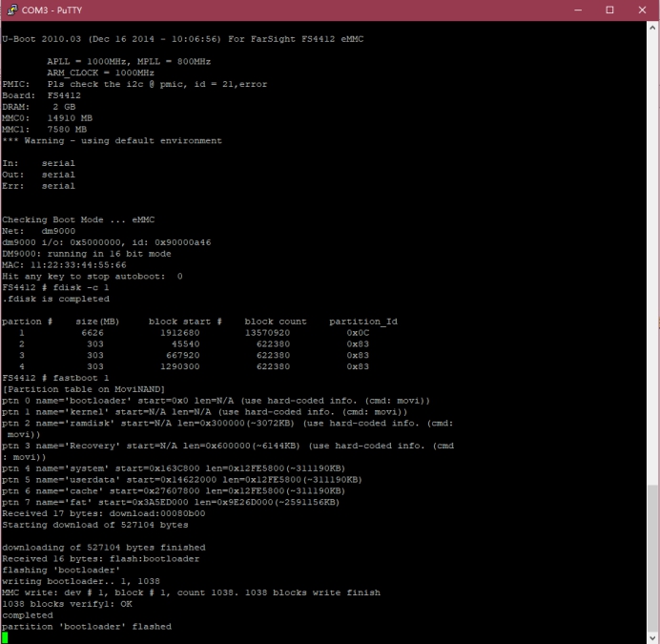Click the 'partition_Id' column header
Image resolution: width=660 pixels, height=644 pixels.
pyautogui.click(x=363, y=322)
